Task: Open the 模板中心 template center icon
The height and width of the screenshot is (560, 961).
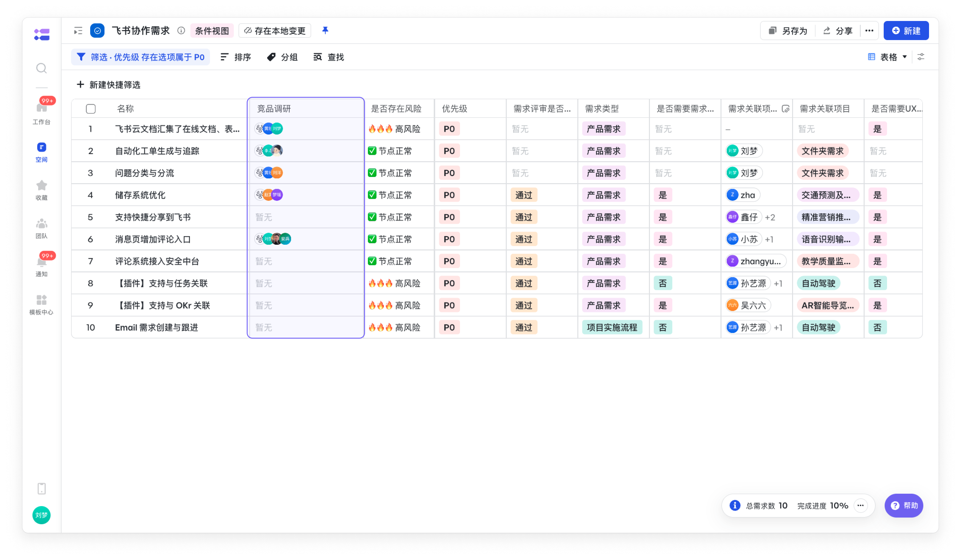Action: 42,300
